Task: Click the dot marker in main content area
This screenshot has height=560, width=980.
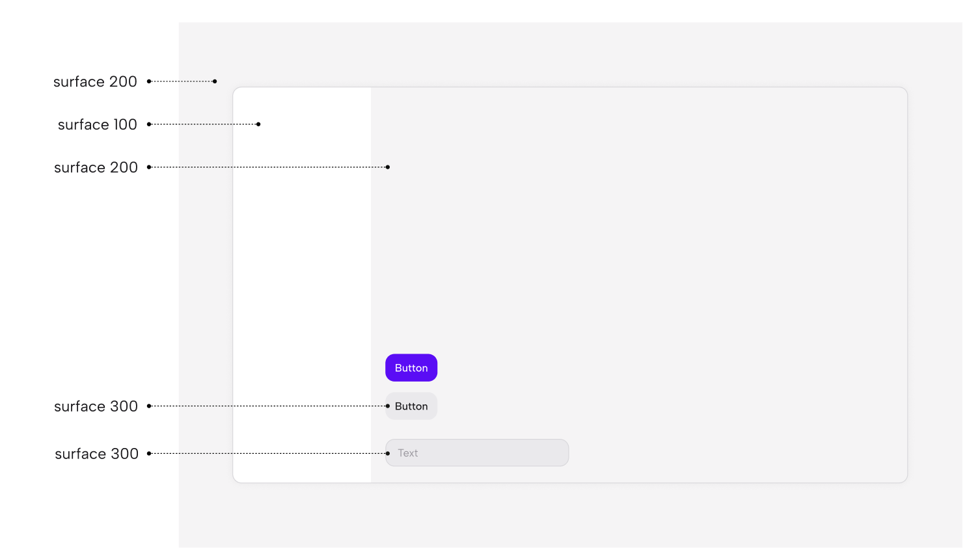Action: point(388,167)
